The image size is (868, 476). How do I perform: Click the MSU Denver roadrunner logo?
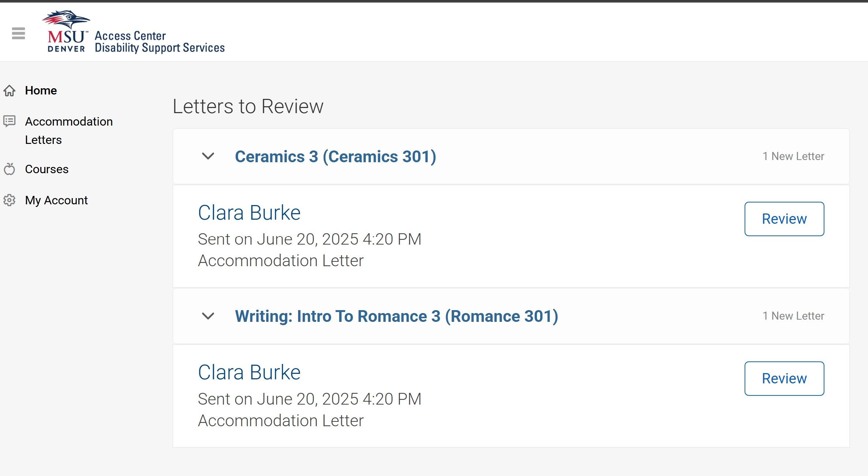pos(66,31)
